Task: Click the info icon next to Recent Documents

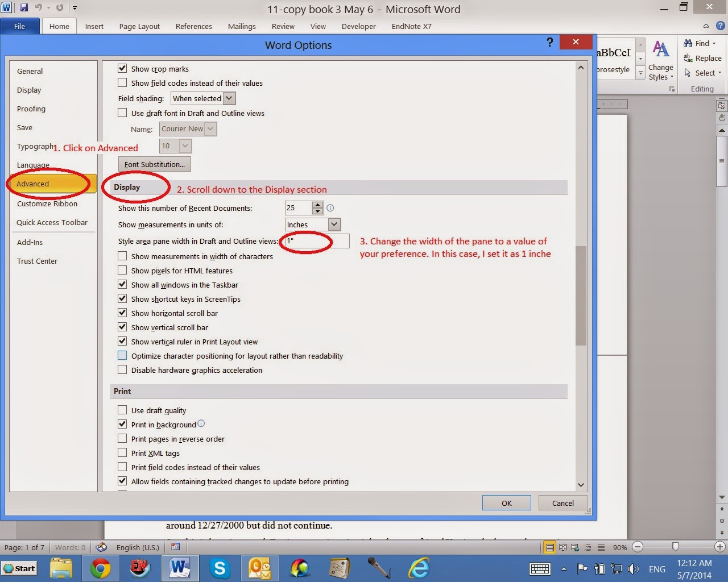Action: pos(330,208)
